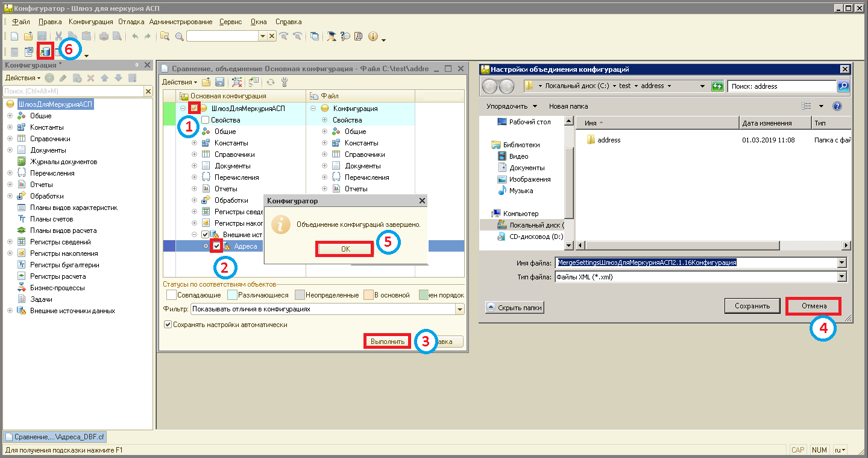
Task: Click the Имя column header in file list
Action: pyautogui.click(x=657, y=123)
